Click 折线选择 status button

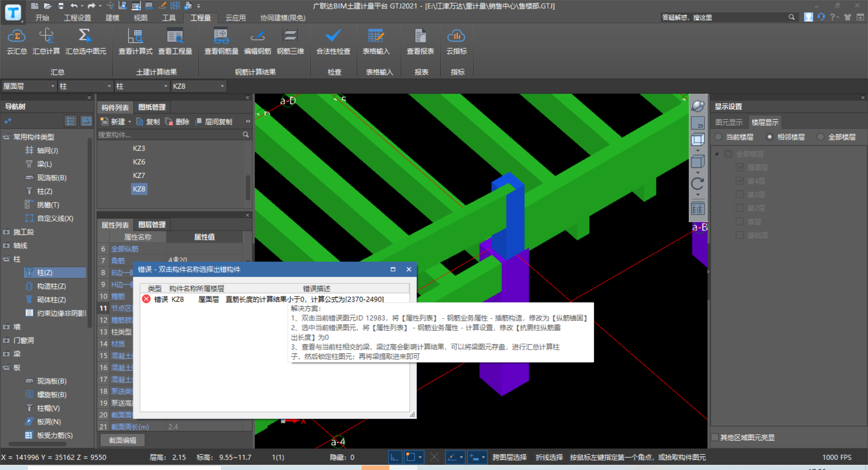[549, 457]
